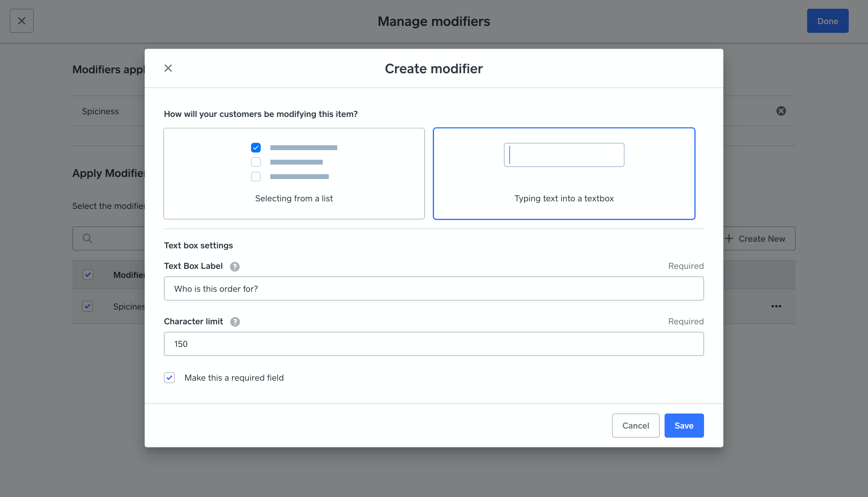Close the Create modifier dialog
This screenshot has height=497, width=868.
pyautogui.click(x=168, y=68)
